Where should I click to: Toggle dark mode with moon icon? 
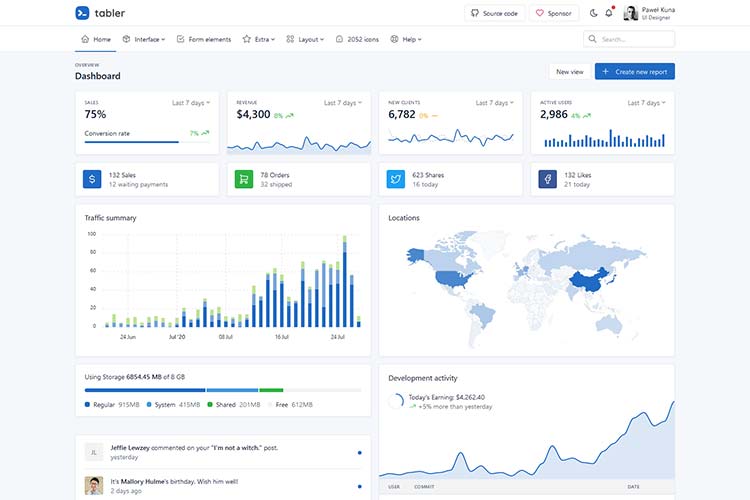click(594, 13)
